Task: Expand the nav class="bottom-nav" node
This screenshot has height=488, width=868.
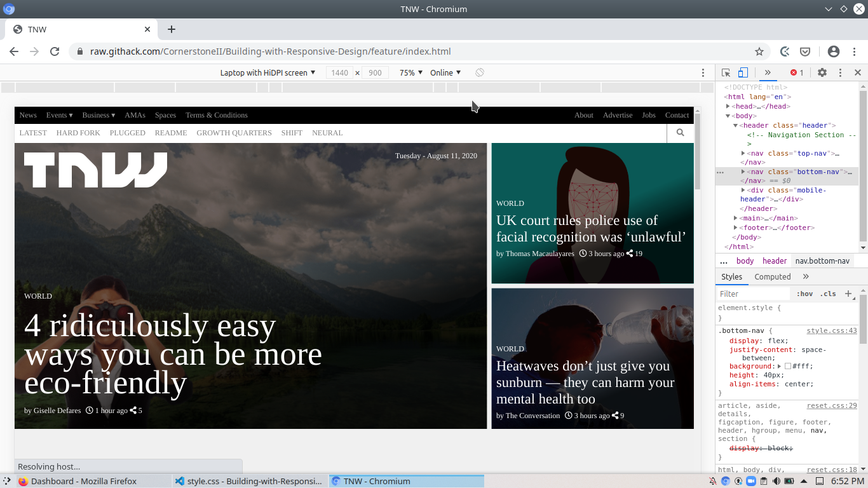Action: click(743, 172)
